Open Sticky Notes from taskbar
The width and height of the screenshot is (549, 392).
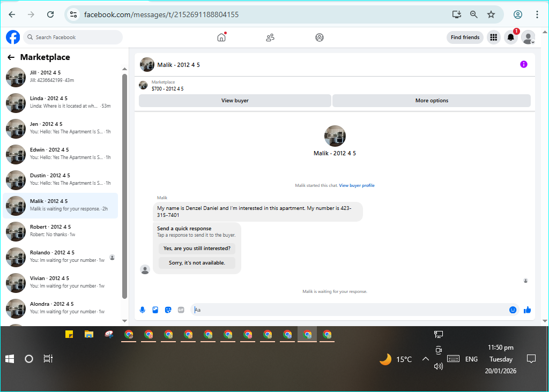pos(69,334)
